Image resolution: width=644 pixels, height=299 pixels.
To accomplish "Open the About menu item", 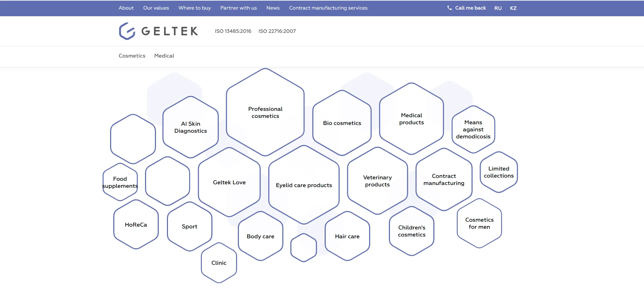I will click(126, 8).
